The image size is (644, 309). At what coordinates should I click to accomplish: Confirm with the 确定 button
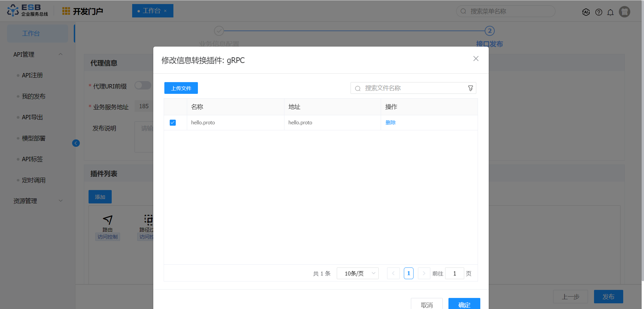[464, 304]
